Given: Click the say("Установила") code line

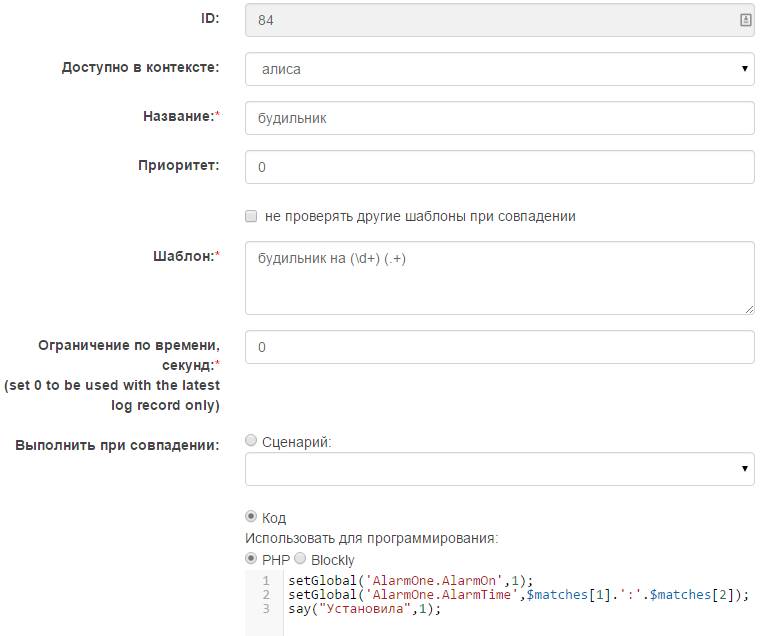Looking at the screenshot, I should (x=363, y=608).
